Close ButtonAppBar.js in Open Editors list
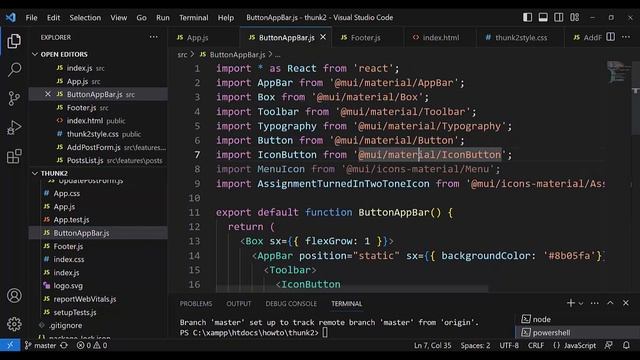The width and height of the screenshot is (640, 360). point(48,94)
